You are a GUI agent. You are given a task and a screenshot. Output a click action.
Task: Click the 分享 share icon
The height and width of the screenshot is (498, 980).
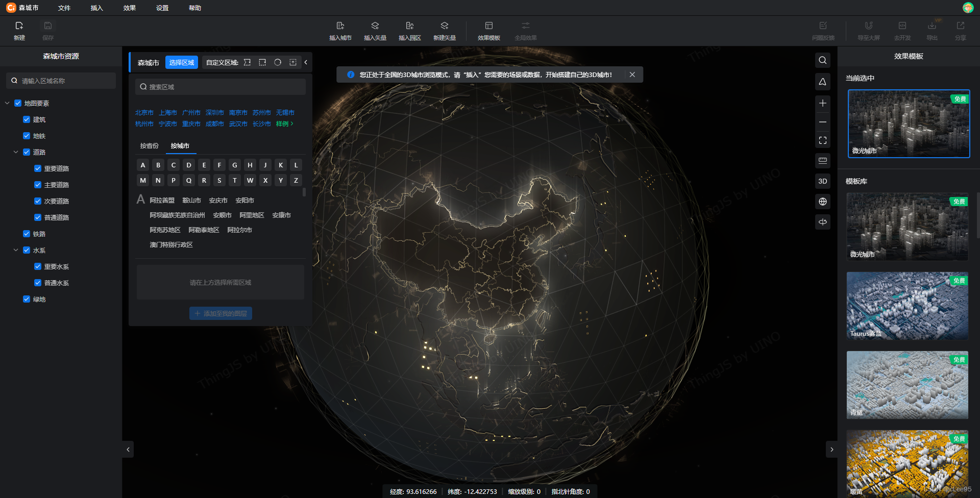[961, 26]
